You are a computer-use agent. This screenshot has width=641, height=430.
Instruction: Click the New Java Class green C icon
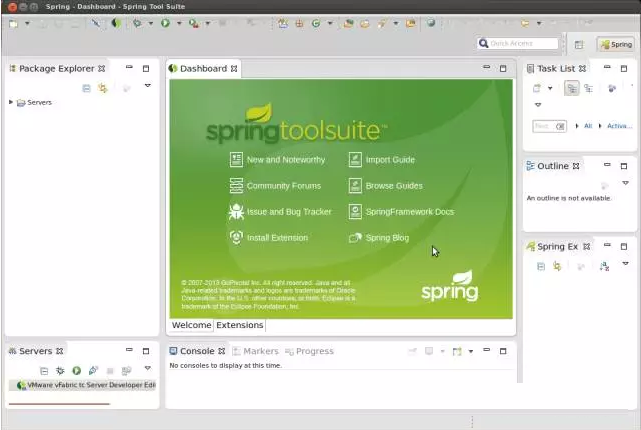tap(316, 23)
